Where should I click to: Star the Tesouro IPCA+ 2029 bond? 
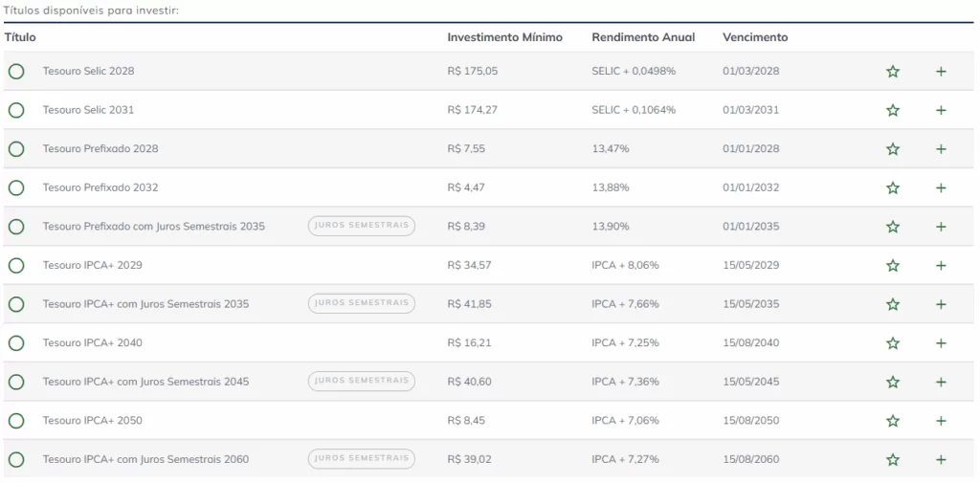893,266
